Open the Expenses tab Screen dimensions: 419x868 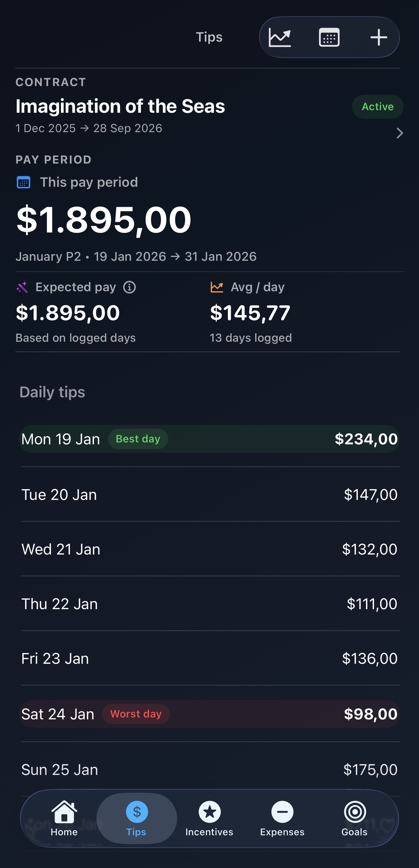(282, 818)
